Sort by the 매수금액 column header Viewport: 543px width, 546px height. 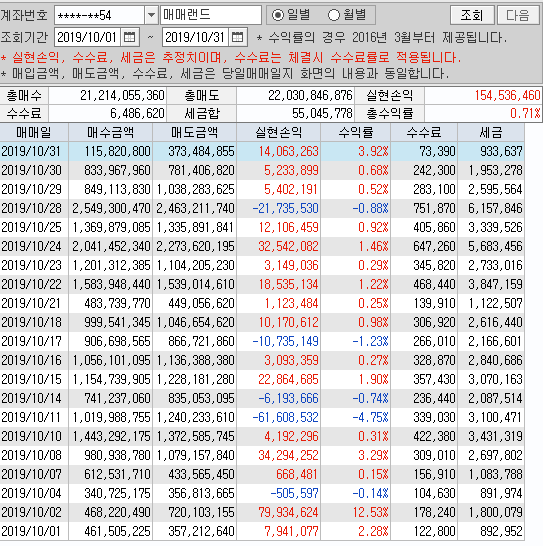[110, 132]
